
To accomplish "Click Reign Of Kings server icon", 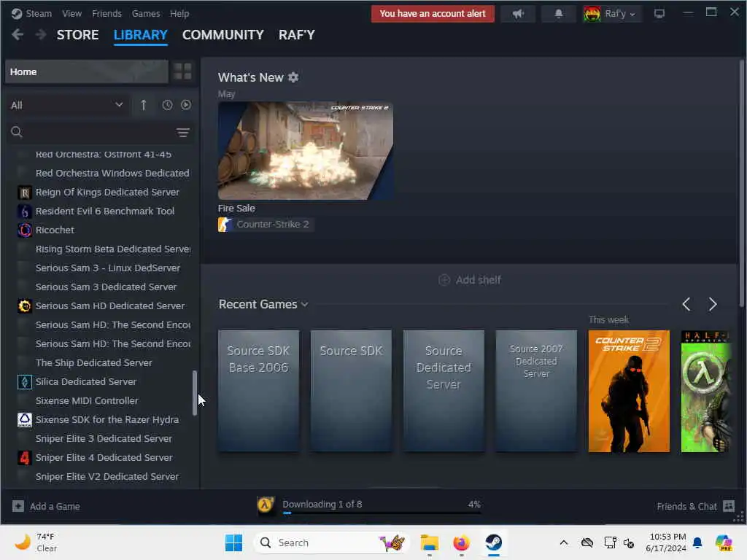I will click(x=25, y=192).
